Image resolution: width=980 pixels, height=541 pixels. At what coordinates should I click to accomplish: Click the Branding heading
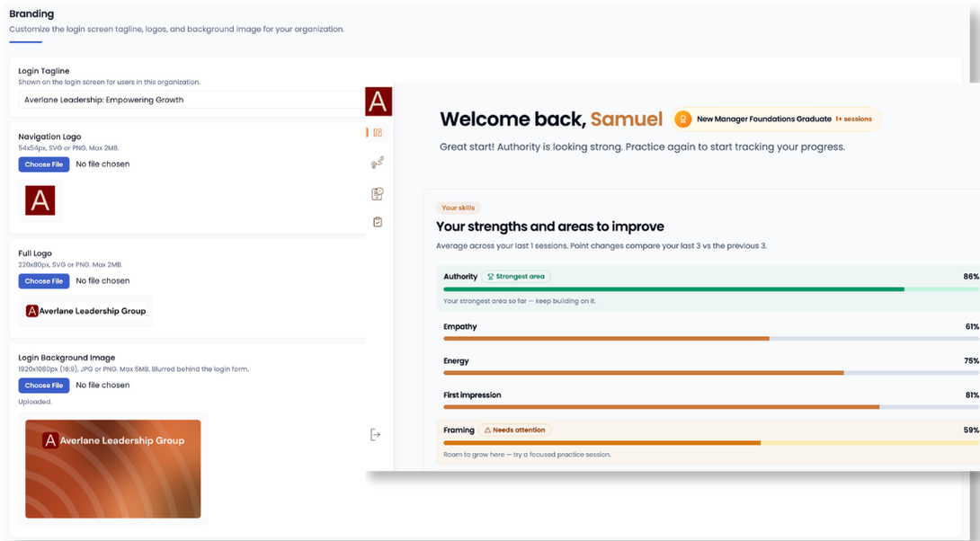coord(31,13)
